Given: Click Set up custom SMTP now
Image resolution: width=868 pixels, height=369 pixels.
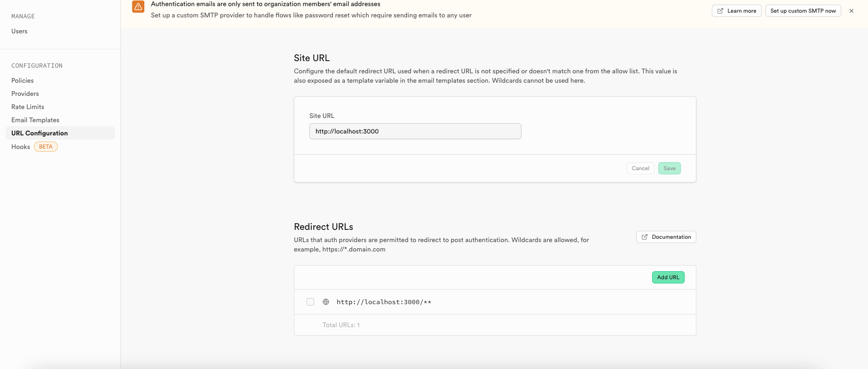Looking at the screenshot, I should [x=803, y=11].
